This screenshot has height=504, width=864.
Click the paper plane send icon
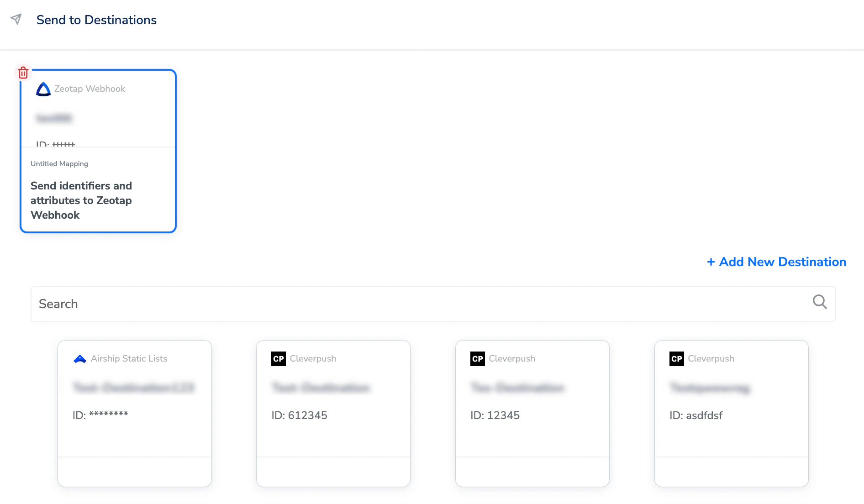[x=16, y=19]
